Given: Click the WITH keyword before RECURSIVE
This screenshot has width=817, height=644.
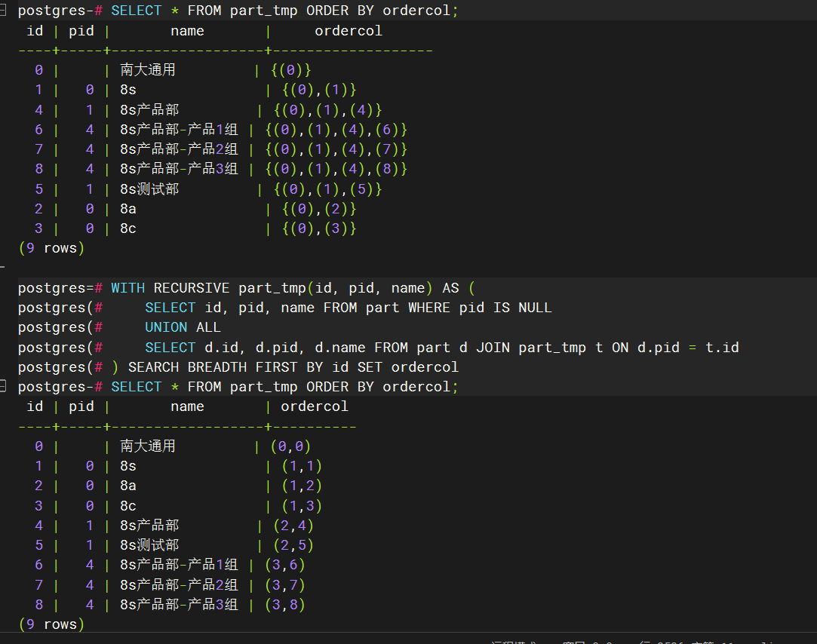Looking at the screenshot, I should pyautogui.click(x=127, y=288).
